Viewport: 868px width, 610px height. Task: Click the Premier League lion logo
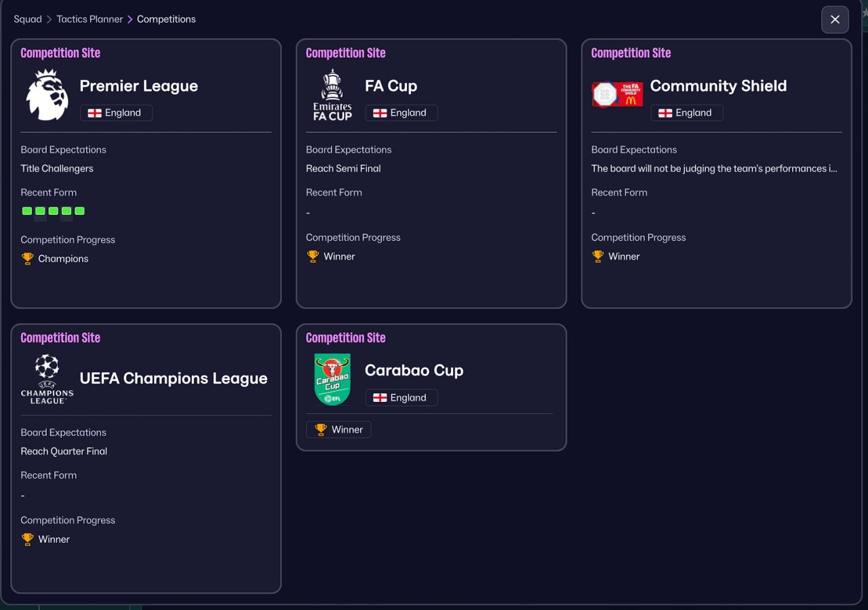[47, 95]
